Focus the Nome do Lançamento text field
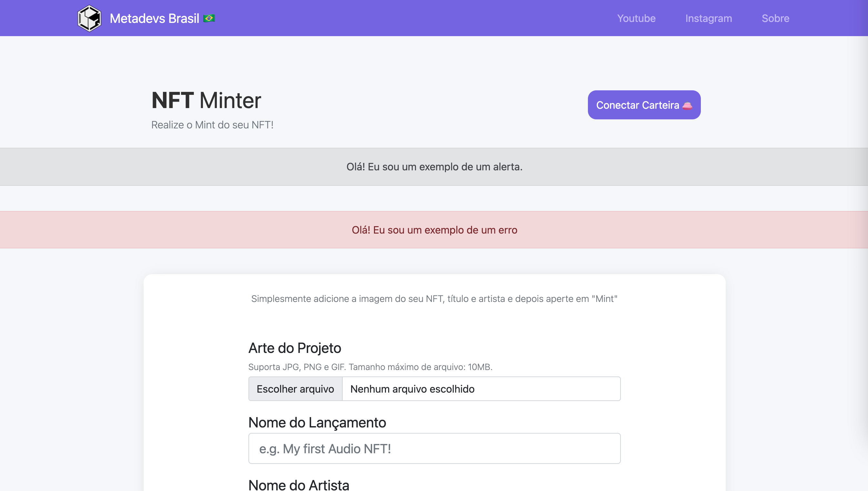This screenshot has height=491, width=868. (434, 448)
